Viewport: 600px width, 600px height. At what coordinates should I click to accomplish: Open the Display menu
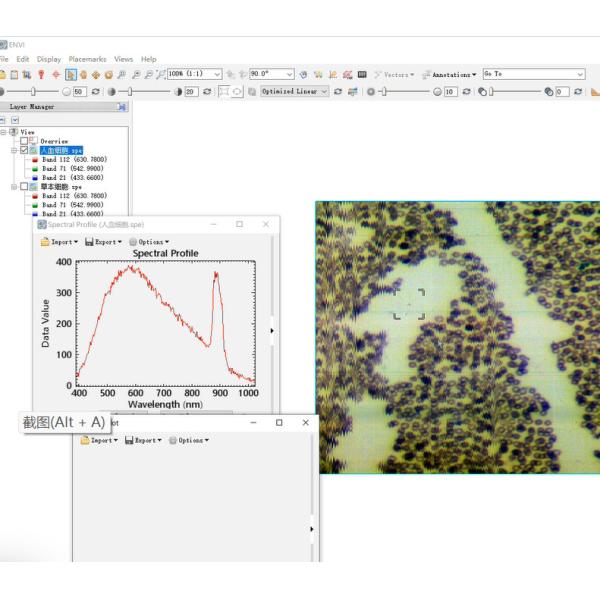[49, 59]
